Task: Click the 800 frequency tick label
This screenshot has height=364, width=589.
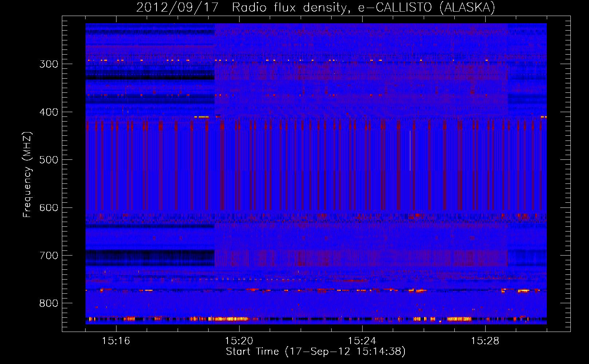Action: [49, 304]
